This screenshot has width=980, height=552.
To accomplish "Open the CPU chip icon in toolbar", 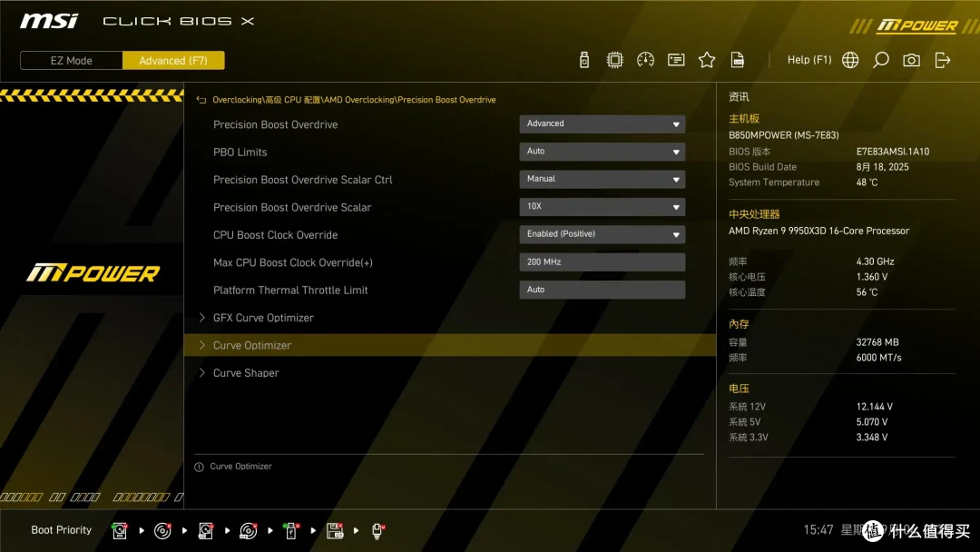I will coord(615,60).
